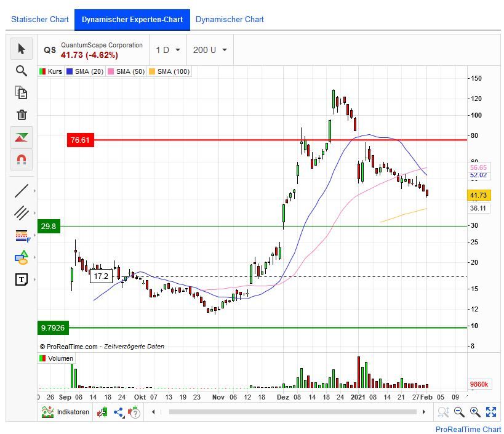Select the Fibonacci retracement tool

(22, 235)
